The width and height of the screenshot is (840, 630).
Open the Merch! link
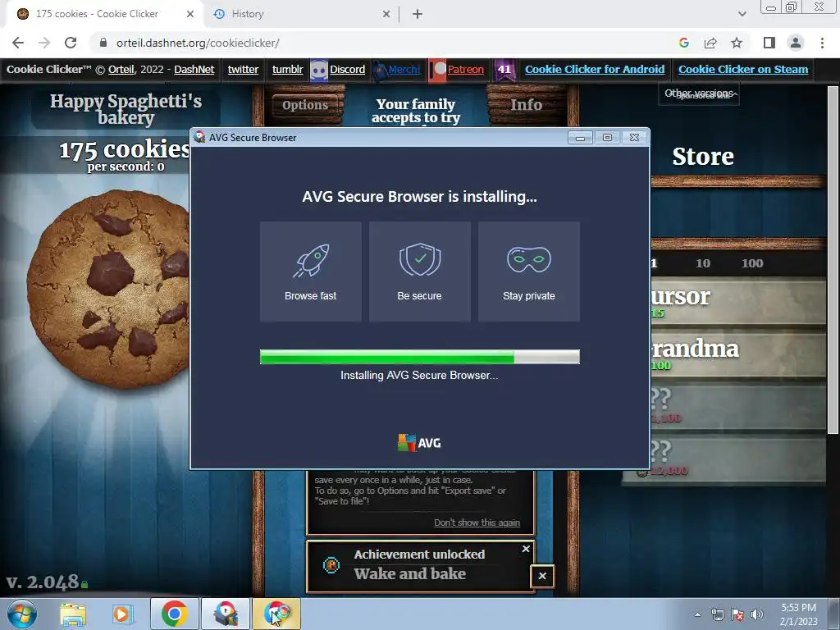[404, 70]
